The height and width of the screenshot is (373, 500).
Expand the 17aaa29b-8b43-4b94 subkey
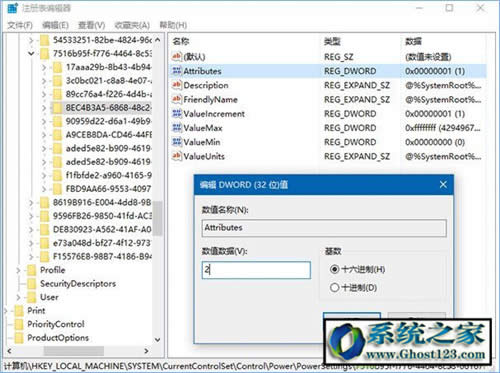coord(44,67)
